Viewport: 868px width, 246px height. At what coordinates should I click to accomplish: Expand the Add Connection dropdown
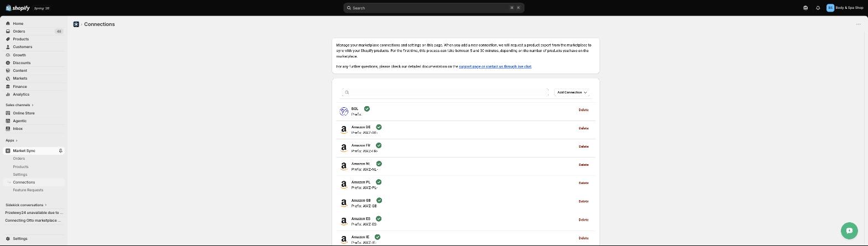[572, 92]
